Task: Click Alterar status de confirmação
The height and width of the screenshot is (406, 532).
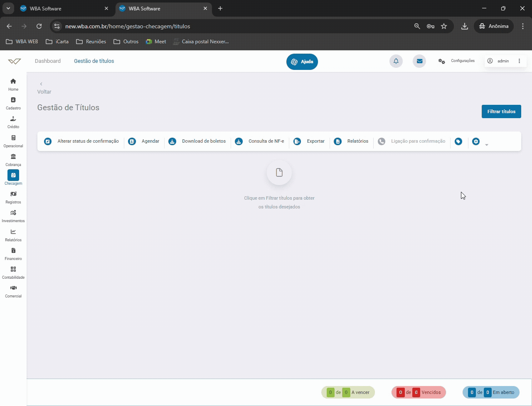Action: coord(81,141)
